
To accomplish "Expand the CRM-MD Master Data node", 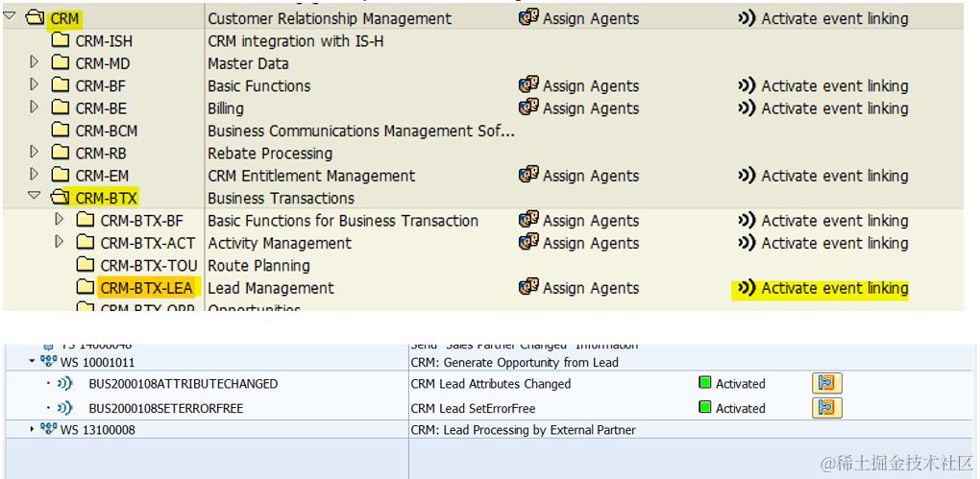I will (35, 62).
